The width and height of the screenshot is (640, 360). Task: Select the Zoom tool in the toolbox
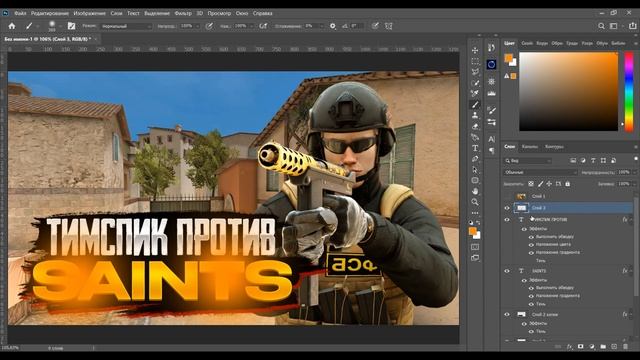click(x=475, y=202)
